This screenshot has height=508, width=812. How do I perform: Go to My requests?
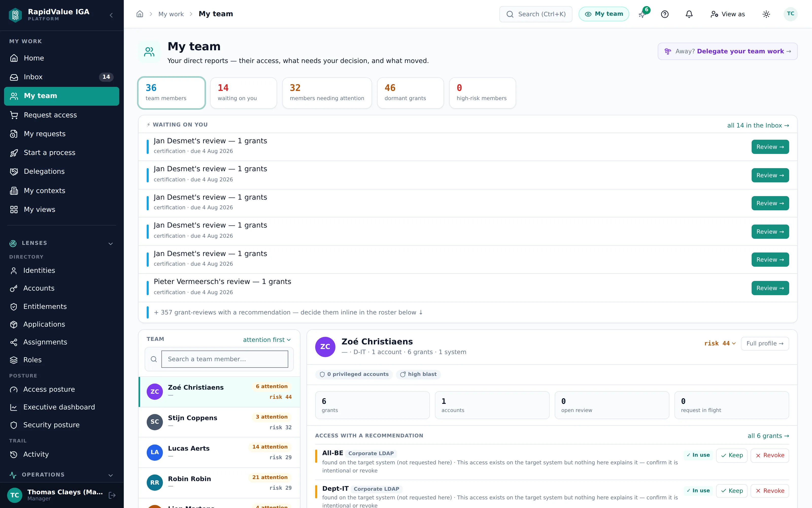click(x=62, y=134)
